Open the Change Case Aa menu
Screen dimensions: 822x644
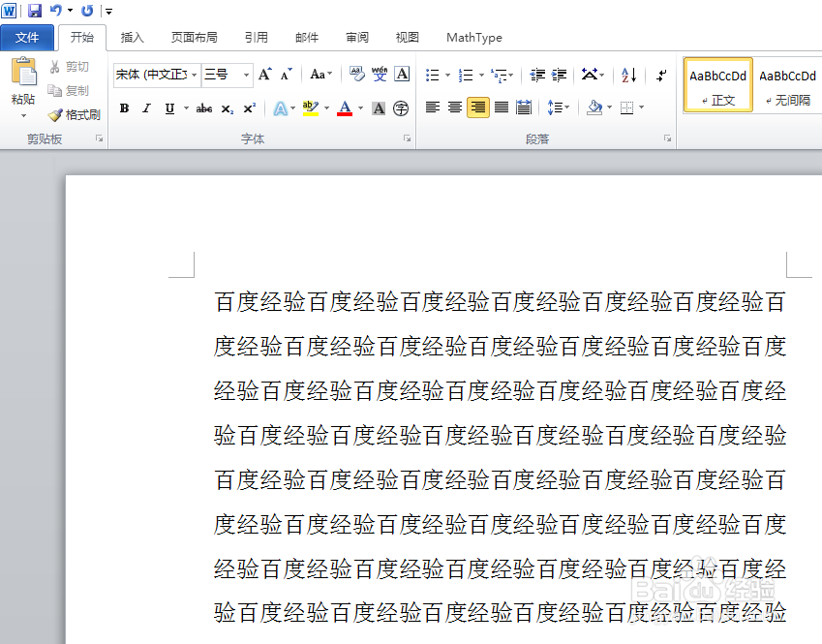tap(320, 75)
